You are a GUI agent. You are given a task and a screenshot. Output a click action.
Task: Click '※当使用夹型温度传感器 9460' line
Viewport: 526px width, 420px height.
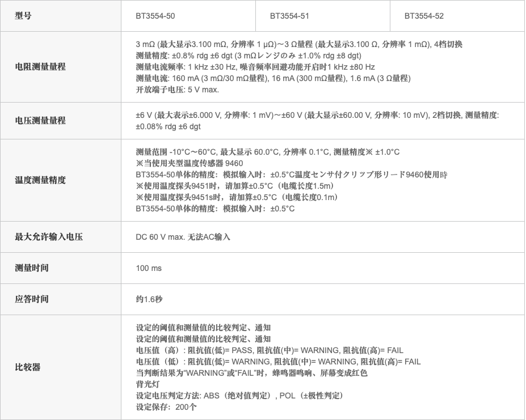click(190, 163)
